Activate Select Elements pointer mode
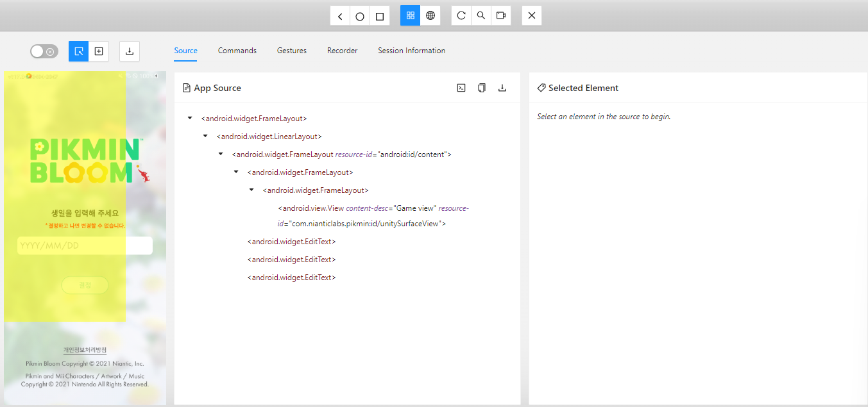The height and width of the screenshot is (407, 868). [79, 51]
